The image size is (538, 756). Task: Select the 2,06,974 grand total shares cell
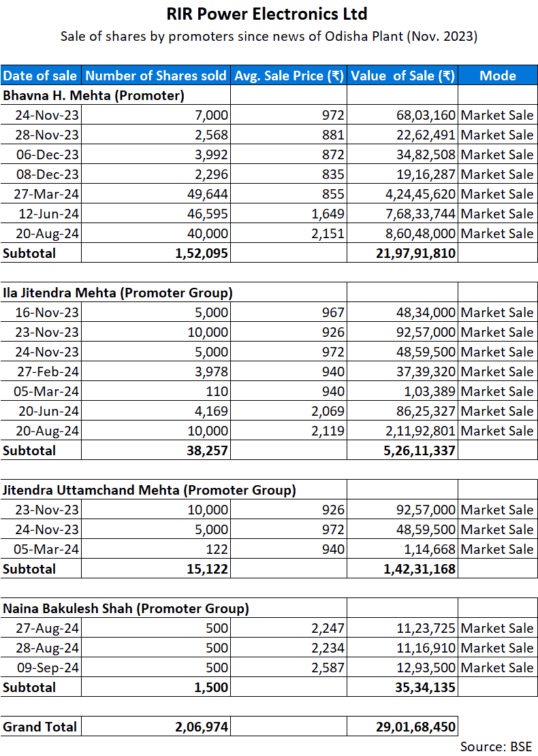[201, 727]
